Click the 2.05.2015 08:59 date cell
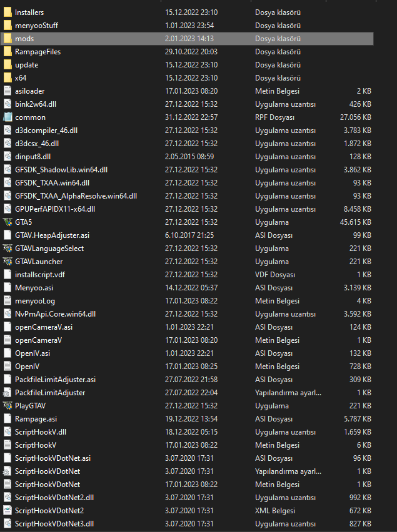The width and height of the screenshot is (397, 532). coord(189,157)
